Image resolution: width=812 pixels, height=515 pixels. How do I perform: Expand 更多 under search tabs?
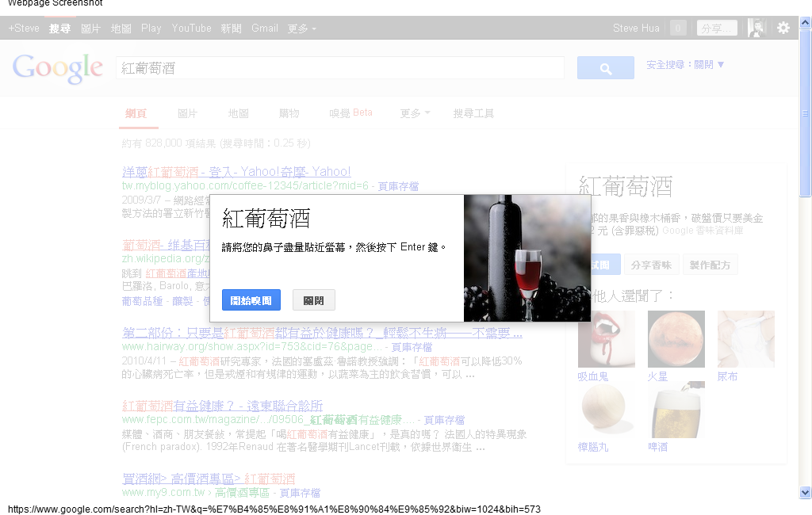click(x=415, y=113)
